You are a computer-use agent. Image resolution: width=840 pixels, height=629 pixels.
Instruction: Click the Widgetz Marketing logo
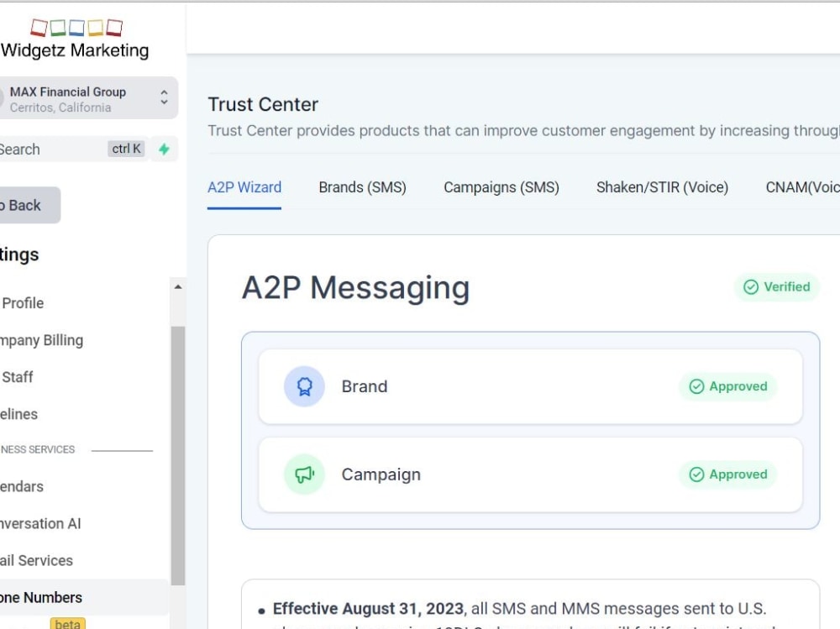coord(75,39)
